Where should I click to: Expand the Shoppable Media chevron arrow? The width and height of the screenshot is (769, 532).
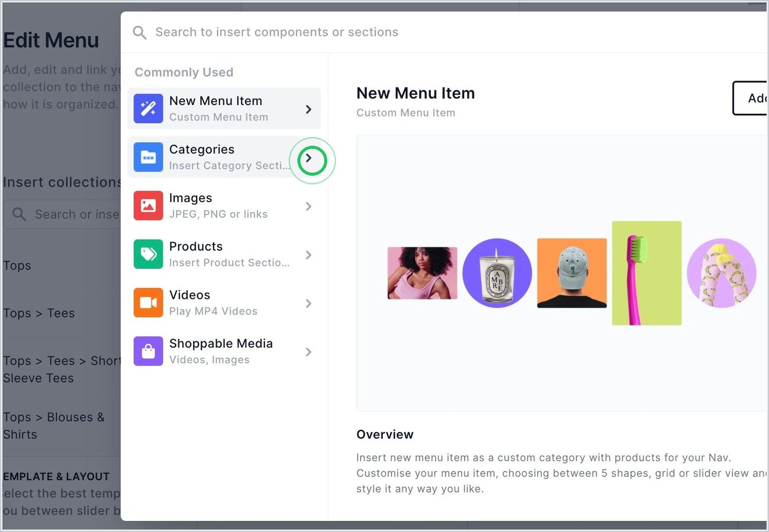pos(309,352)
